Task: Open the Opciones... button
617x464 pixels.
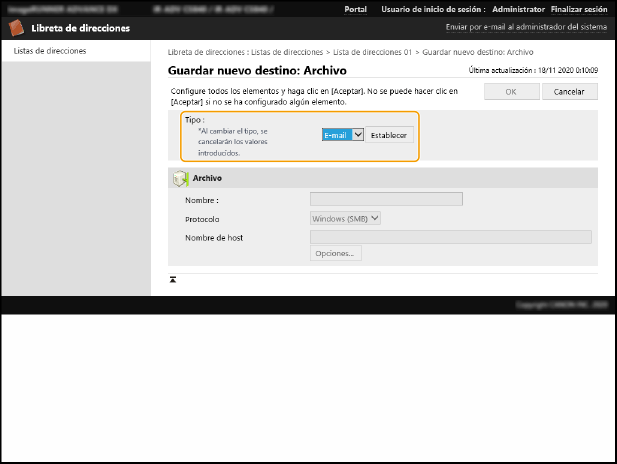Action: 335,254
